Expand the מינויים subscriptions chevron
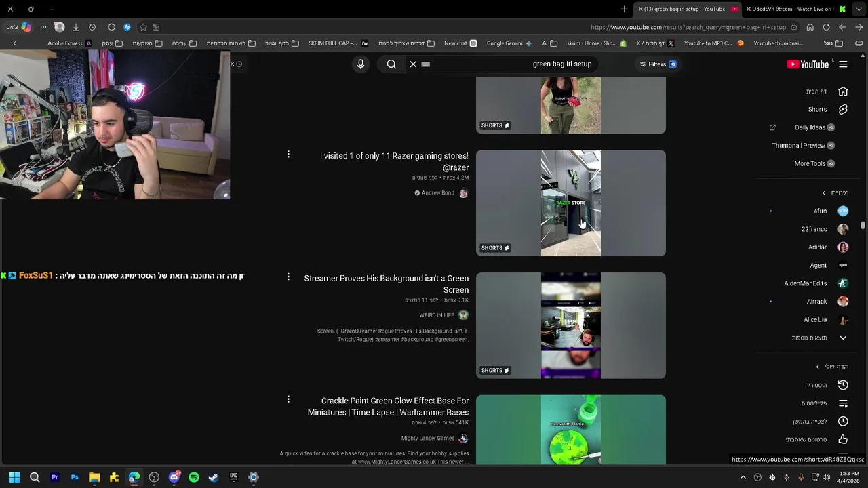 click(824, 193)
